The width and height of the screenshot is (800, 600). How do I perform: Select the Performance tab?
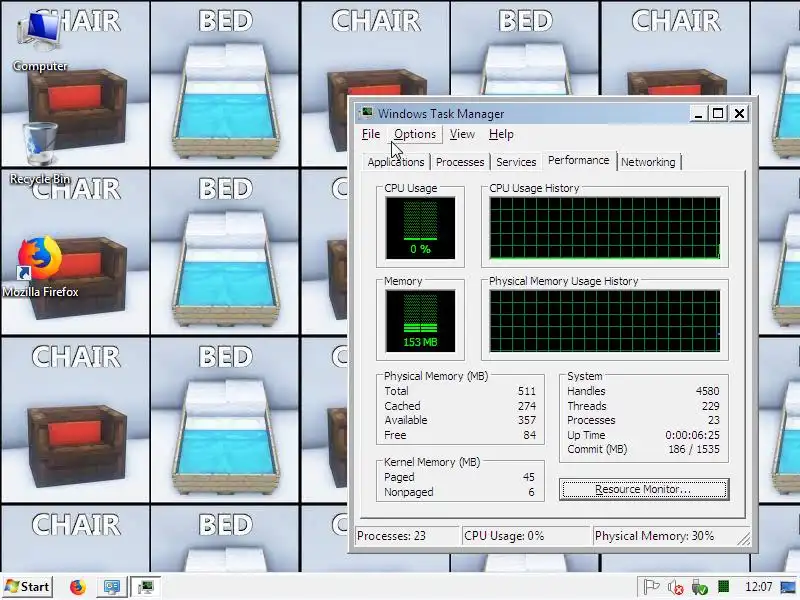click(579, 160)
